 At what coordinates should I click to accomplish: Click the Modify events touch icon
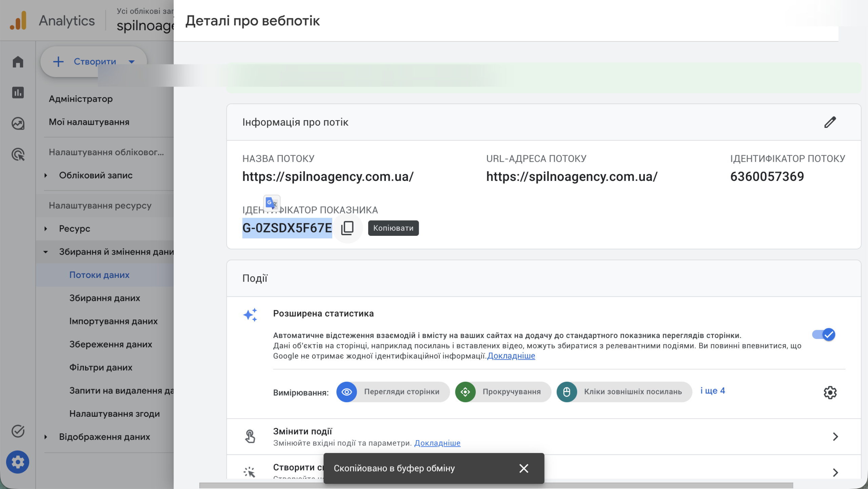click(250, 436)
